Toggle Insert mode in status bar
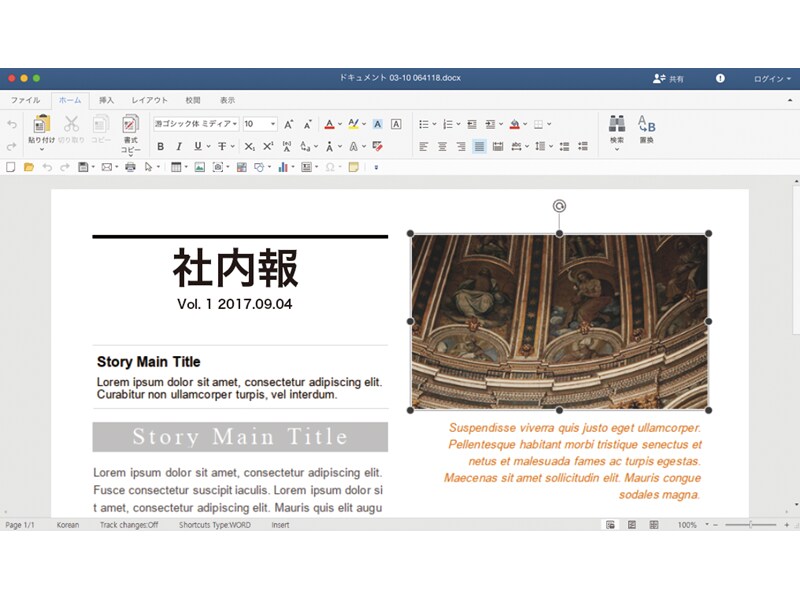 point(280,525)
